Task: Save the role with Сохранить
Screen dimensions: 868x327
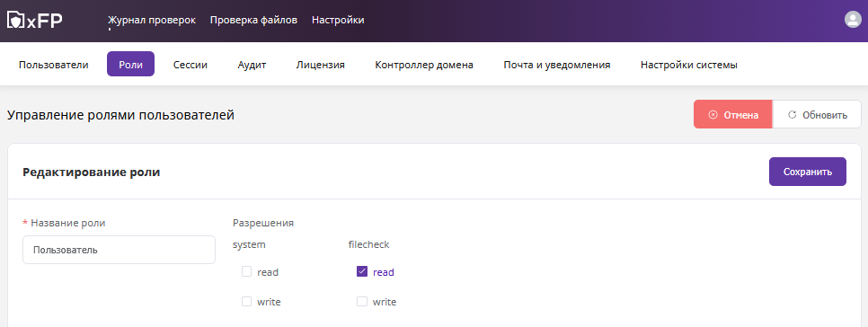Action: click(x=807, y=172)
